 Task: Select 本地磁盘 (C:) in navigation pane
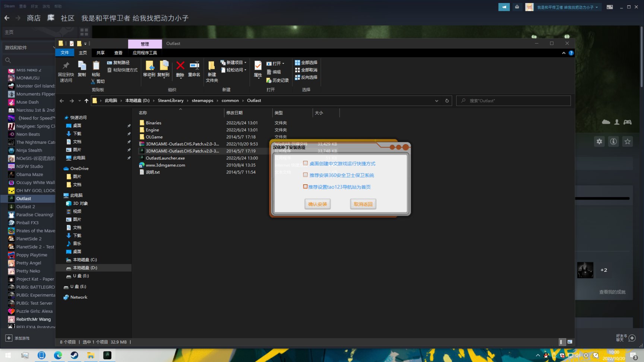pyautogui.click(x=85, y=260)
